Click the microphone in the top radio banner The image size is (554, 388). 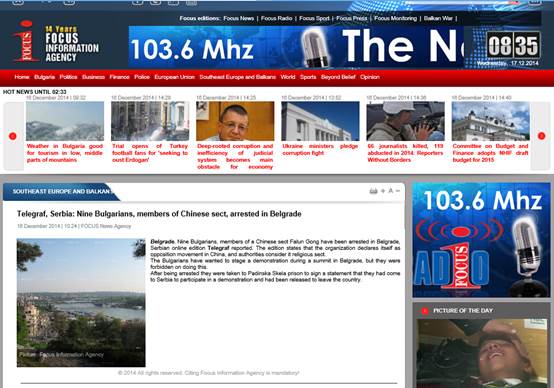(315, 47)
